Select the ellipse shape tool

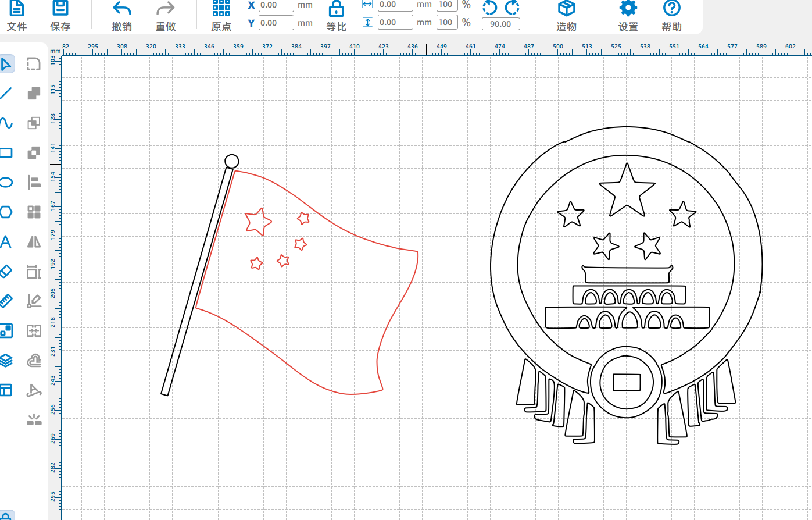pyautogui.click(x=6, y=183)
